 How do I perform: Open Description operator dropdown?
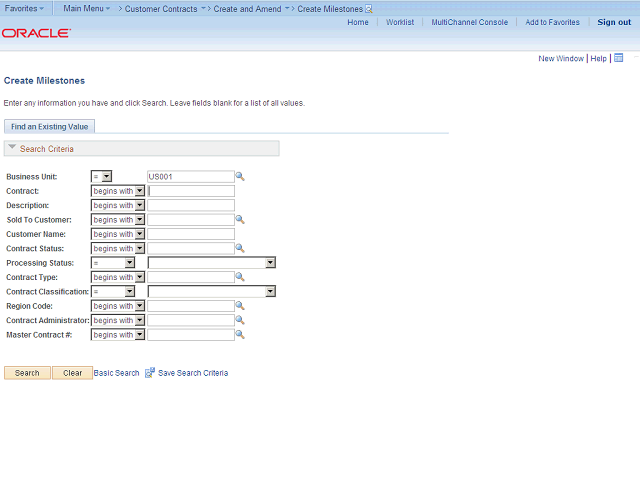pyautogui.click(x=118, y=205)
